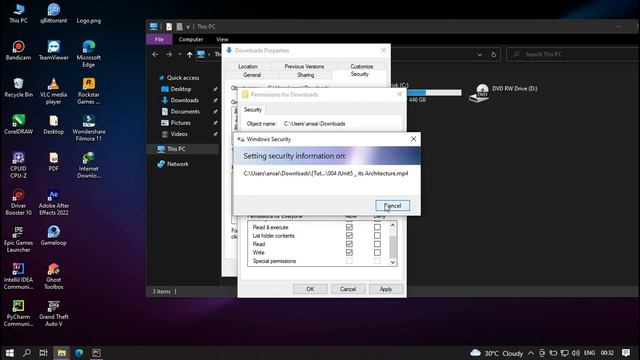Toggle Allow checkbox for Write permission
The width and height of the screenshot is (640, 360).
coord(349,253)
